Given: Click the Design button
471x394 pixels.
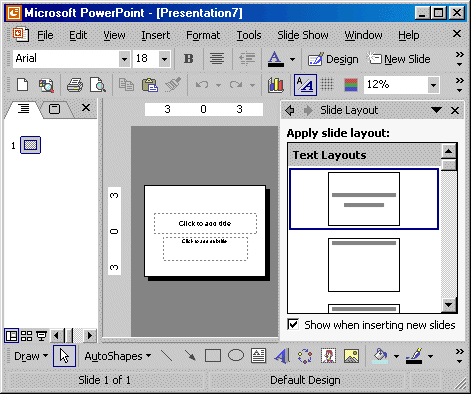Looking at the screenshot, I should [x=333, y=59].
